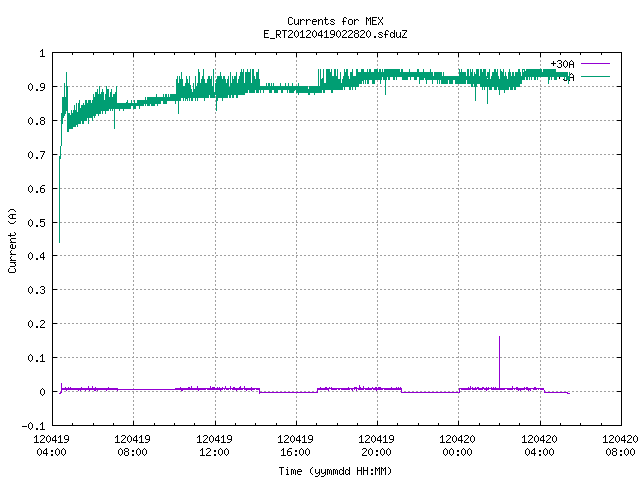Click the x-axis label "120419 08:00"
The width and height of the screenshot is (640, 480).
[x=133, y=446]
